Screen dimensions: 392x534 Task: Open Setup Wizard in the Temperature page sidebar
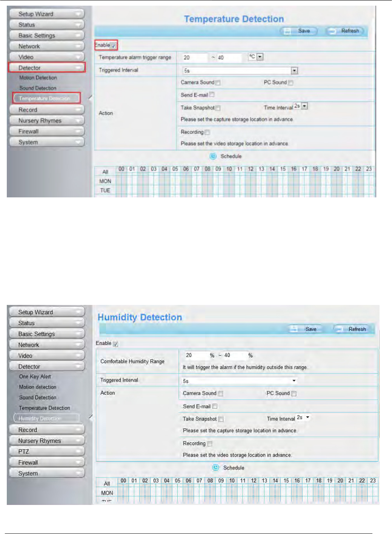pyautogui.click(x=46, y=14)
